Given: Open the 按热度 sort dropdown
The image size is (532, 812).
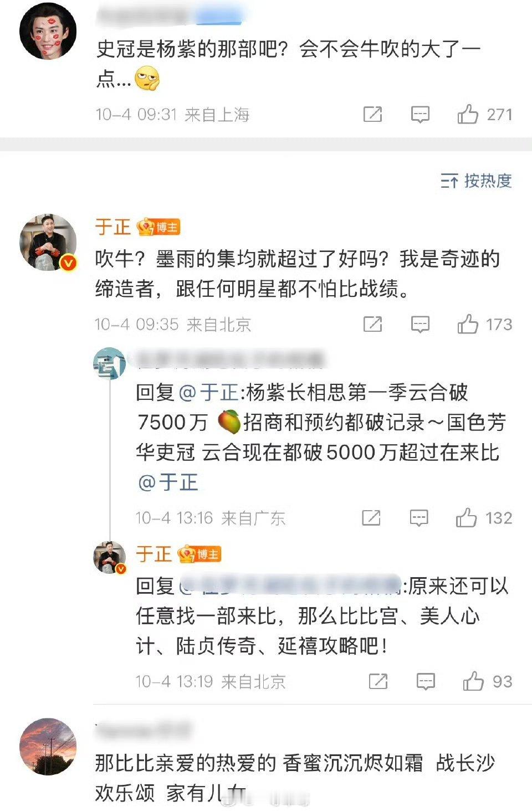Looking at the screenshot, I should (476, 181).
